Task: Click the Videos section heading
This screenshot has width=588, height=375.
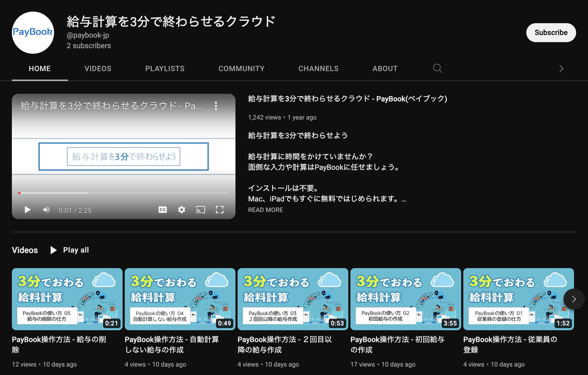Action: tap(25, 250)
